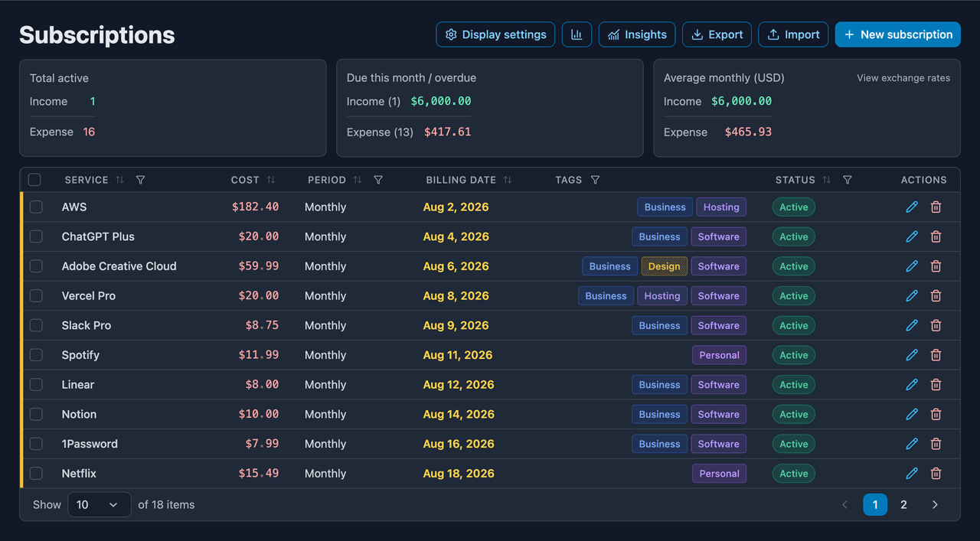Sort by the Period column
980x541 pixels.
(x=358, y=180)
